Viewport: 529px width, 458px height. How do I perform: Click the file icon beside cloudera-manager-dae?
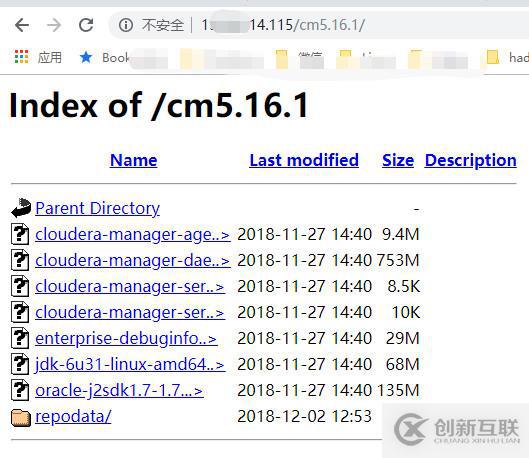point(20,260)
